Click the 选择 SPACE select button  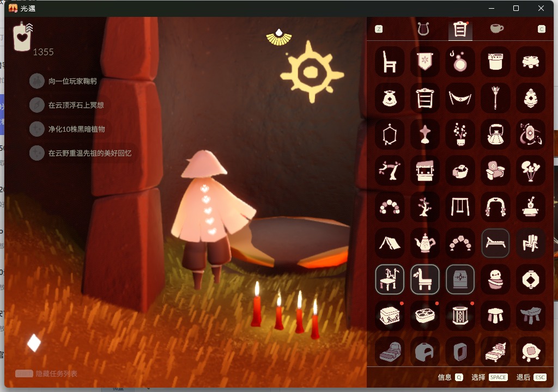(x=489, y=377)
